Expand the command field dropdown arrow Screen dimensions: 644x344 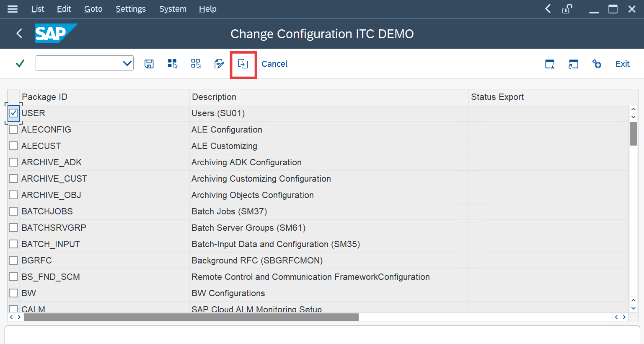(127, 64)
